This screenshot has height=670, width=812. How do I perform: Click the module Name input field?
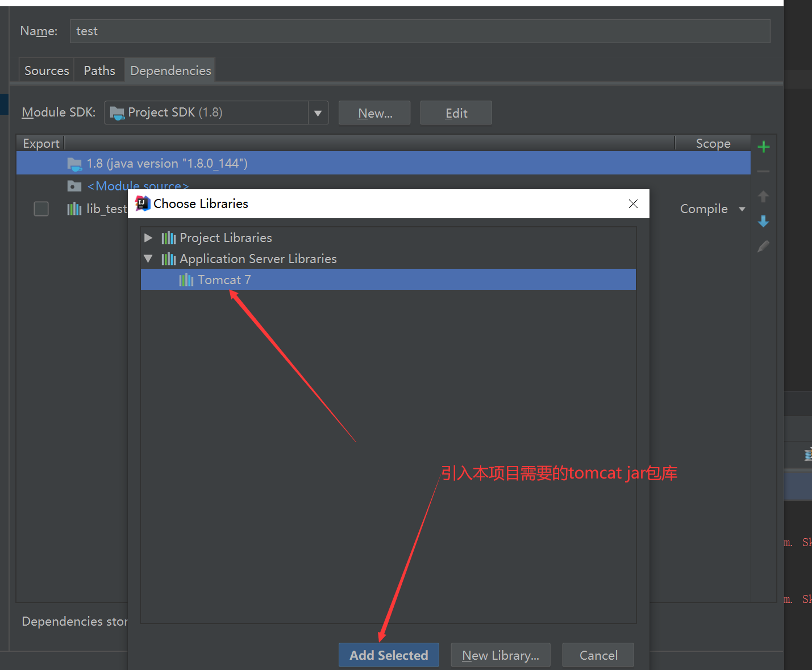coord(420,31)
